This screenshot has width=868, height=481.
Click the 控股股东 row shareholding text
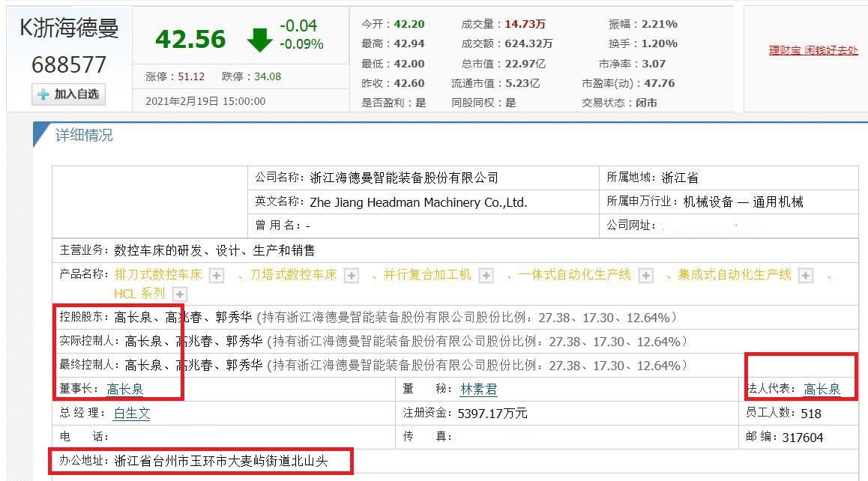467,318
